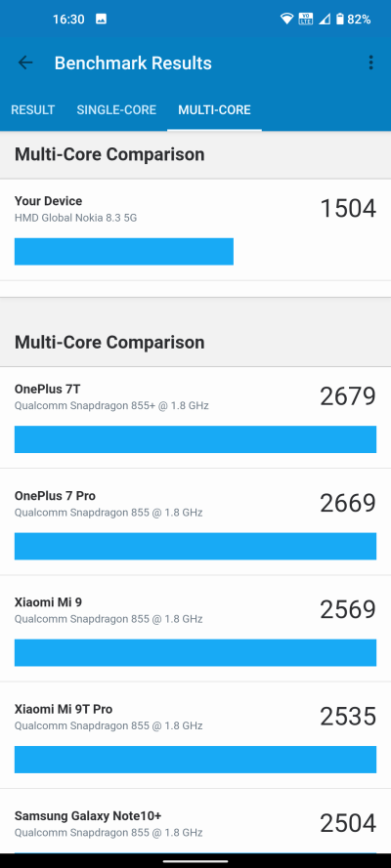Tap the image notification icon in status bar

pyautogui.click(x=101, y=19)
